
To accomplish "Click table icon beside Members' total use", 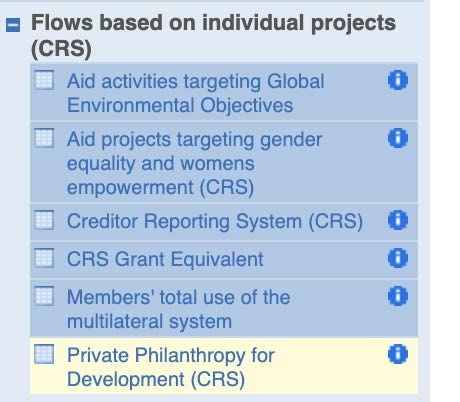I will (x=44, y=296).
